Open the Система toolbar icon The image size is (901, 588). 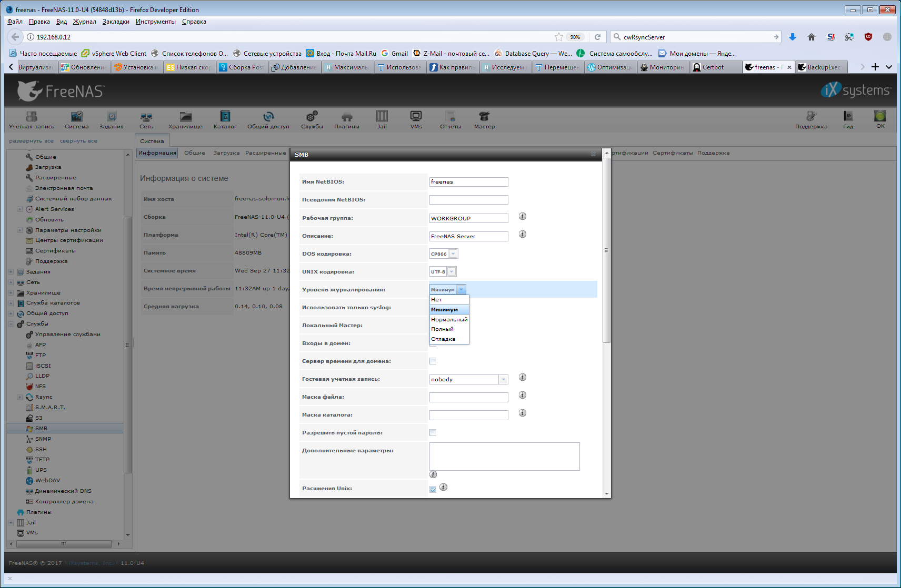click(x=77, y=120)
